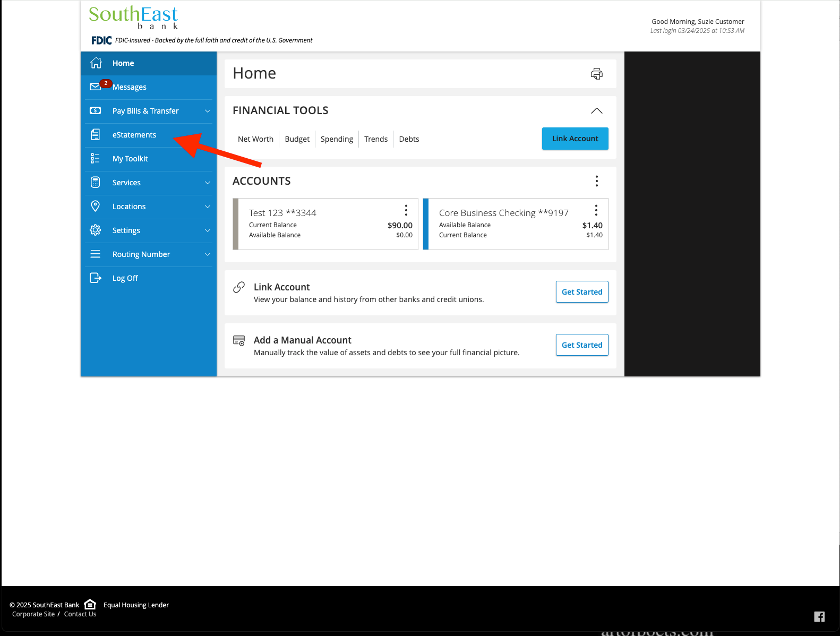The height and width of the screenshot is (636, 840).
Task: Expand the Services menu chevron
Action: click(x=208, y=183)
